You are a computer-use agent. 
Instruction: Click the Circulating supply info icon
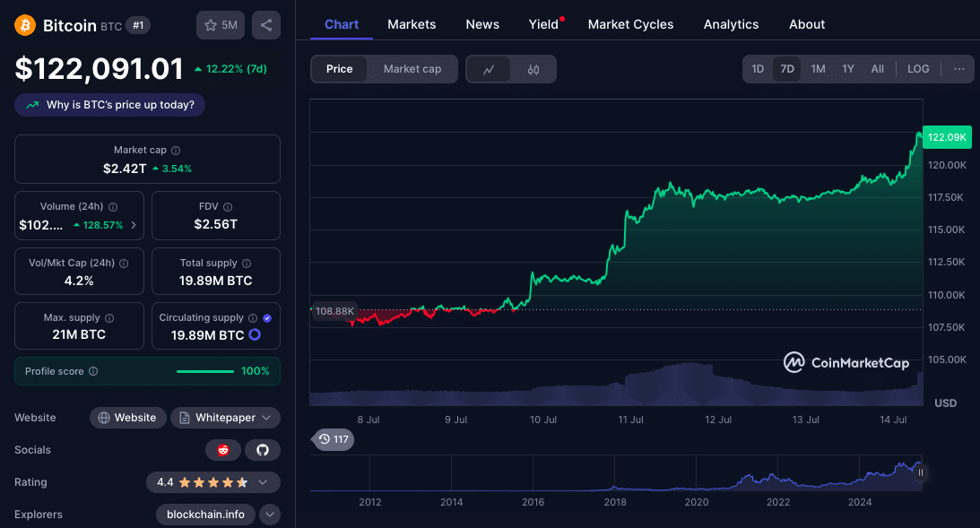(x=253, y=318)
